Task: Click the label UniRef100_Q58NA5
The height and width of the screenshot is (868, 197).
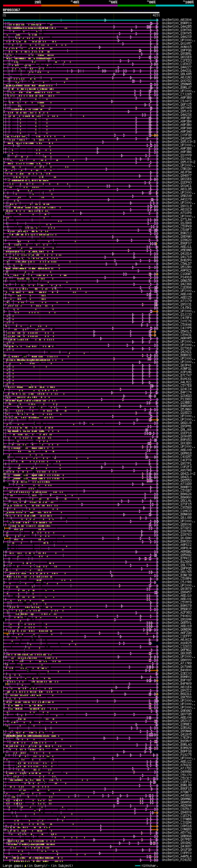Action: click(176, 84)
